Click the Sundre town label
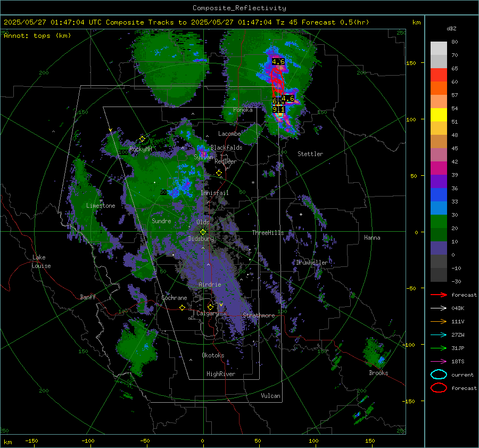This screenshot has width=479, height=448. click(x=161, y=221)
